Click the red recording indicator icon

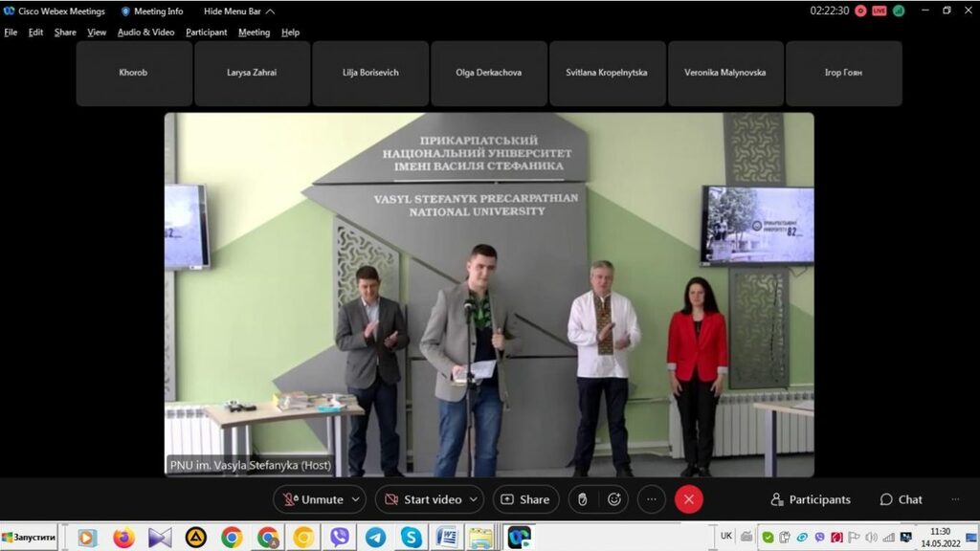coord(860,11)
